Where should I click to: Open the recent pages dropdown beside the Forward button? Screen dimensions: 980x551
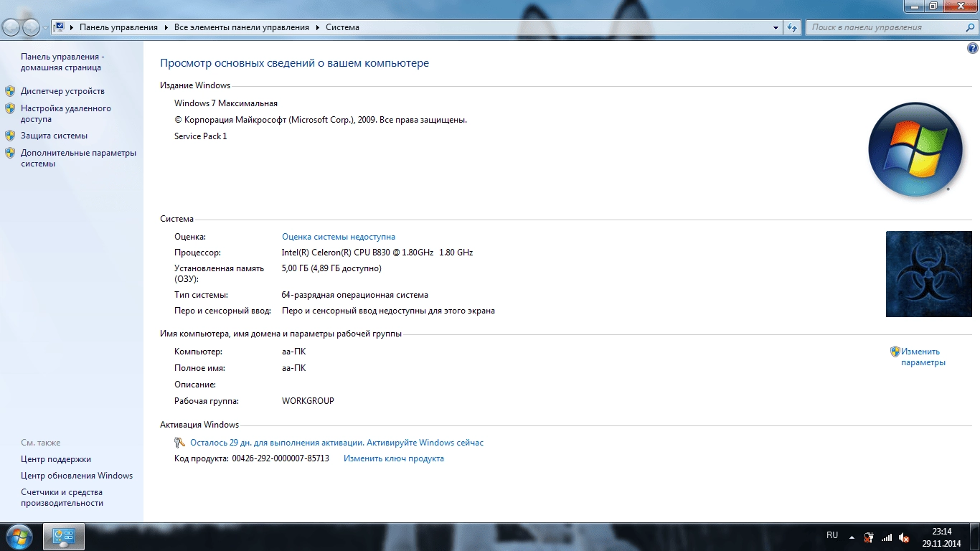(46, 28)
